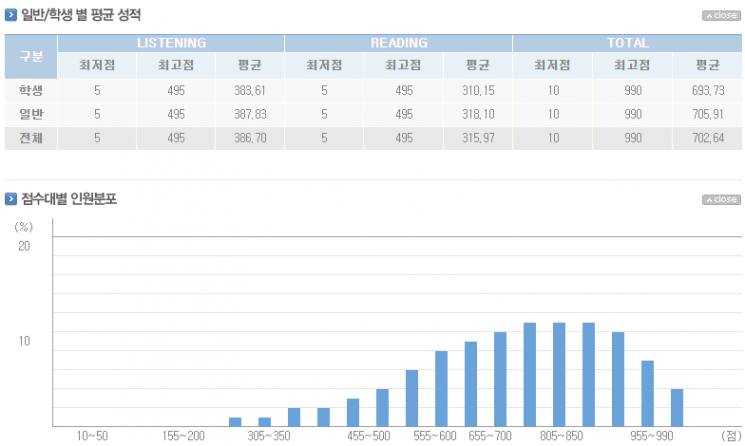The image size is (745, 446).
Task: Select the LISTENING column header
Action: click(x=171, y=43)
